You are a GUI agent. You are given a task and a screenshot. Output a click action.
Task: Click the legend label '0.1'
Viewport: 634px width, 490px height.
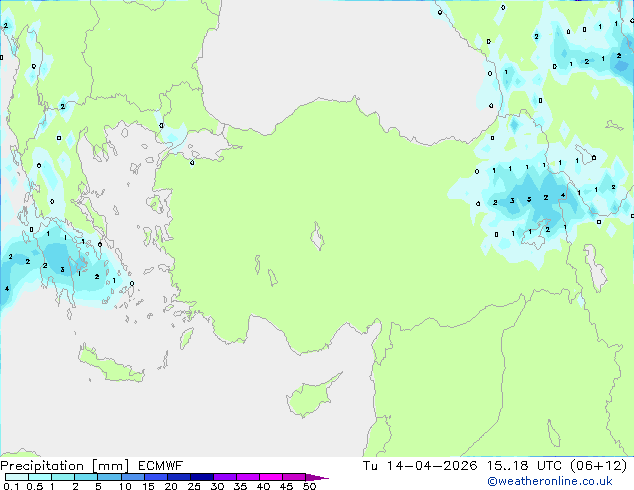(11, 486)
